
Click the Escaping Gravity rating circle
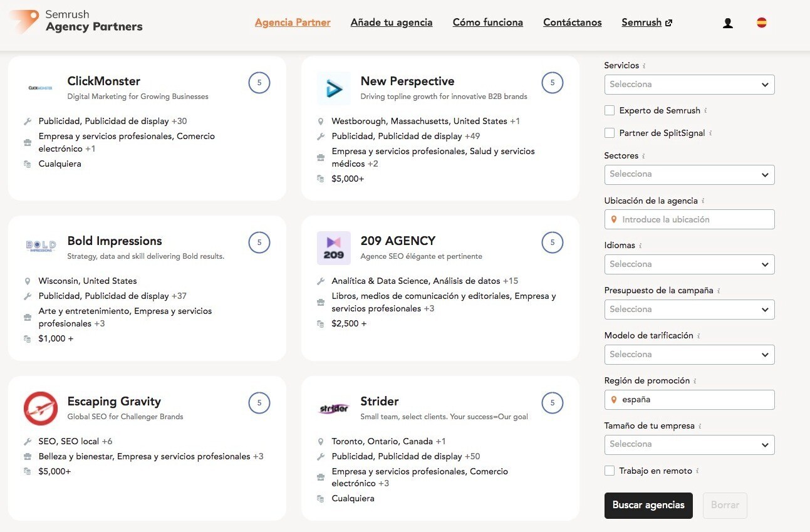tap(259, 403)
